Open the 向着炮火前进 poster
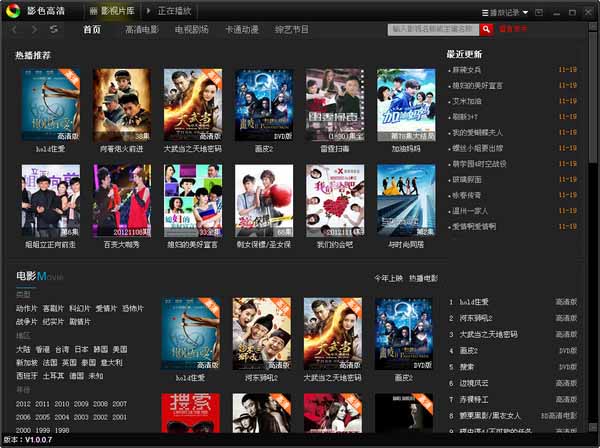600x448 pixels. tap(122, 105)
